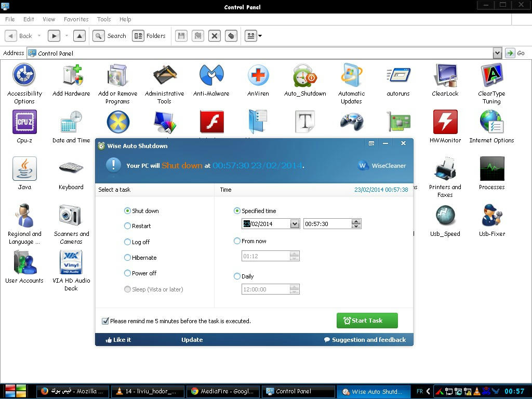Open the Wise Auto Shutdown menu icon

point(371,143)
